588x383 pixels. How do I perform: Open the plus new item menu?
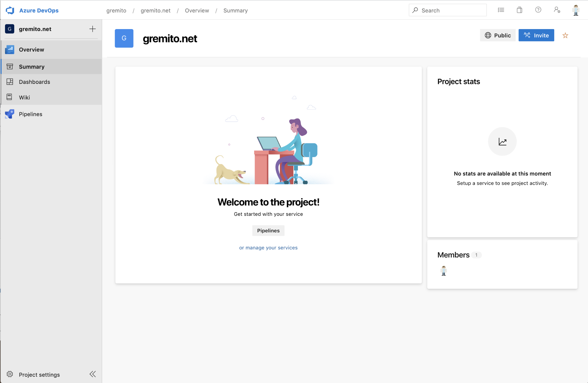(92, 29)
